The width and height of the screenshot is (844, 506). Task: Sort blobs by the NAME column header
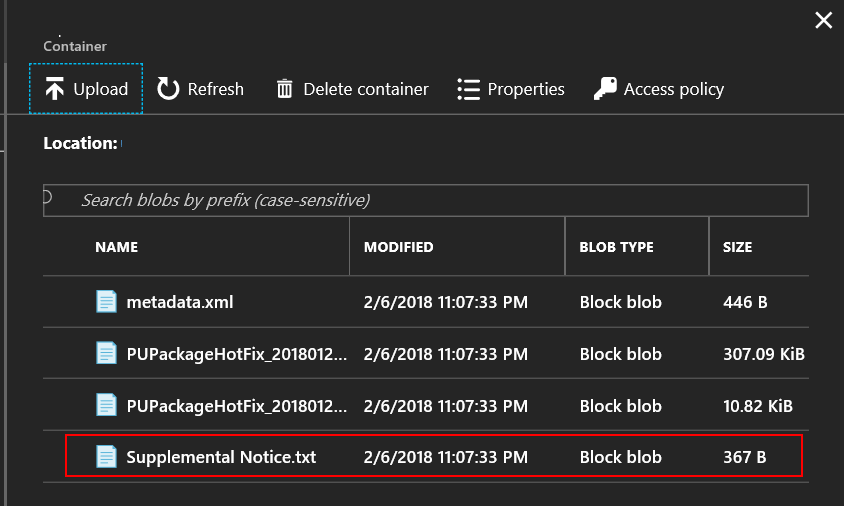[117, 247]
